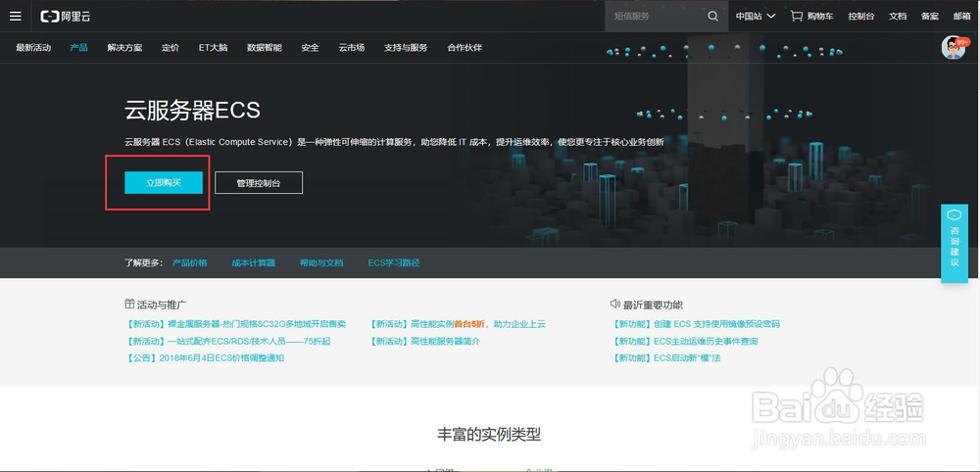Open 一站式配齐ECS/RDS promotion link
This screenshot has height=472, width=980.
pos(227,342)
